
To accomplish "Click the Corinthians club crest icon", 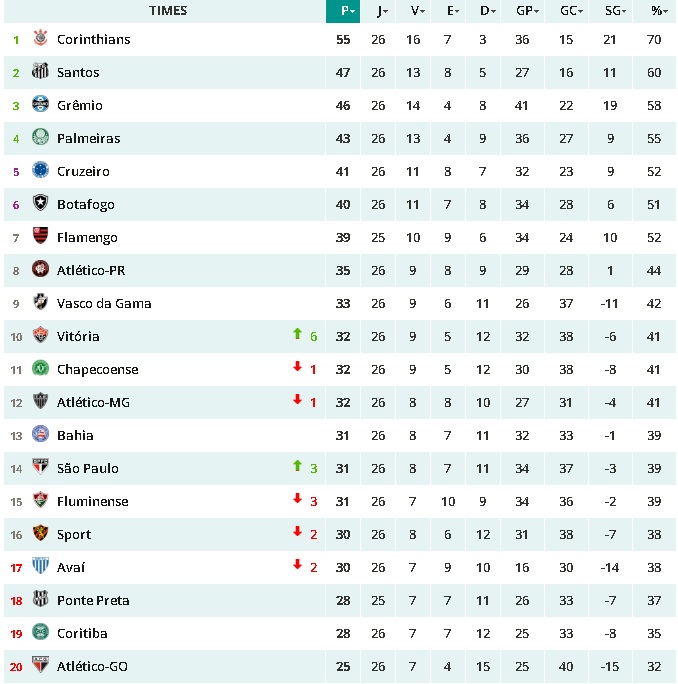I will [x=41, y=39].
